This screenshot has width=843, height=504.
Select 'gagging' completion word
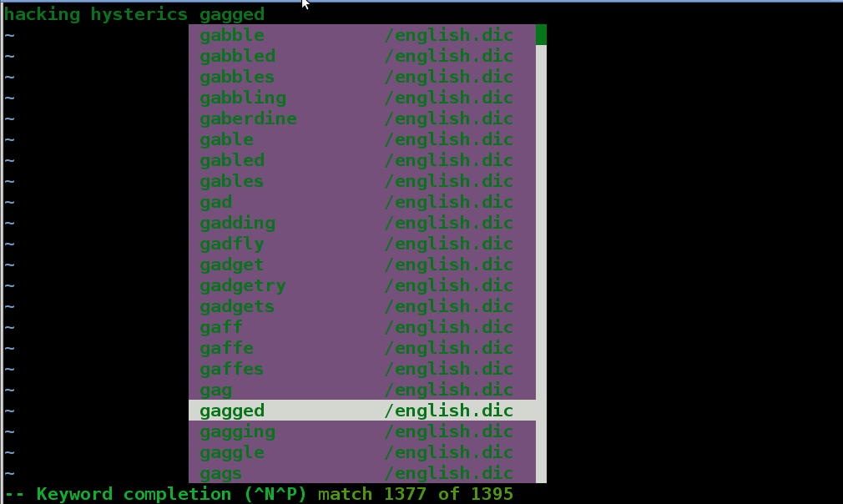pyautogui.click(x=362, y=431)
